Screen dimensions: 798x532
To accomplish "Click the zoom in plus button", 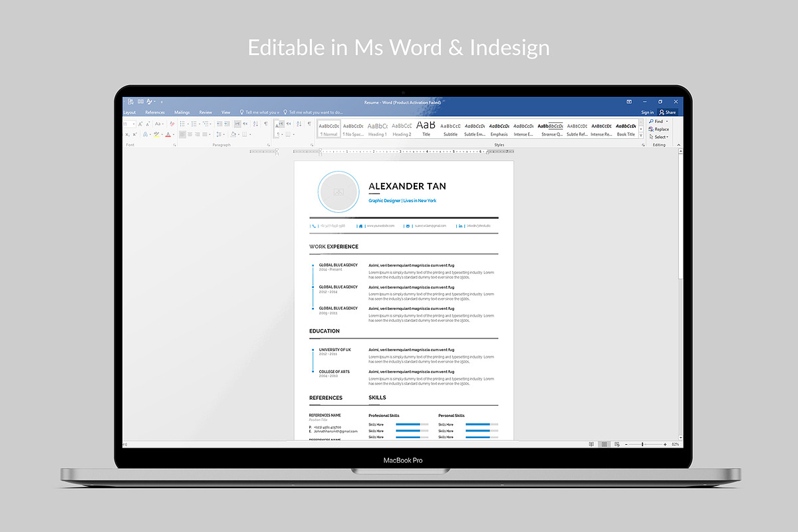I will coord(665,444).
